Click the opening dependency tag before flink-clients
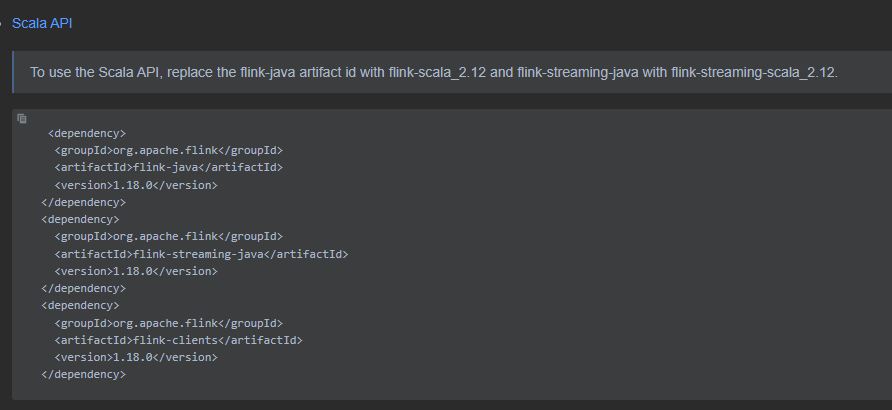Image resolution: width=892 pixels, height=410 pixels. pos(80,305)
